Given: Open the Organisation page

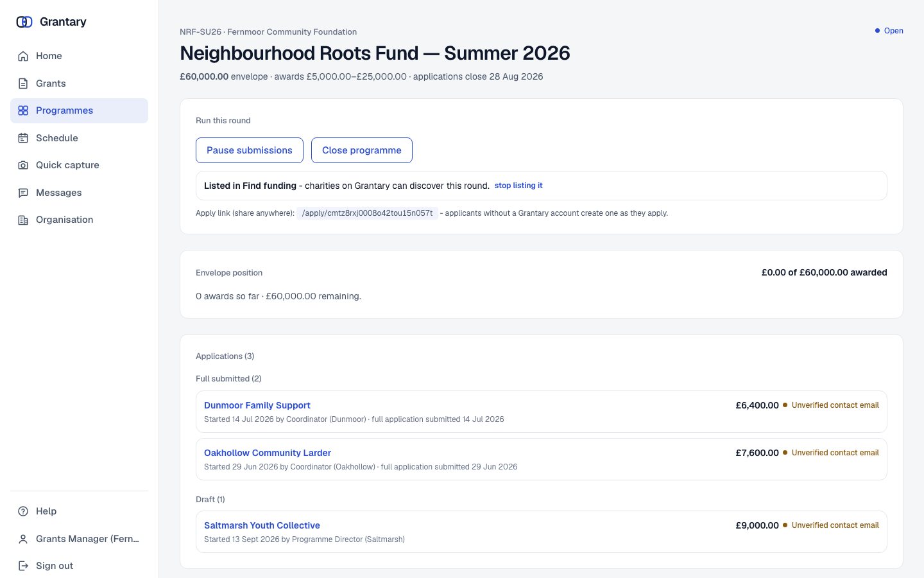Looking at the screenshot, I should click(79, 220).
